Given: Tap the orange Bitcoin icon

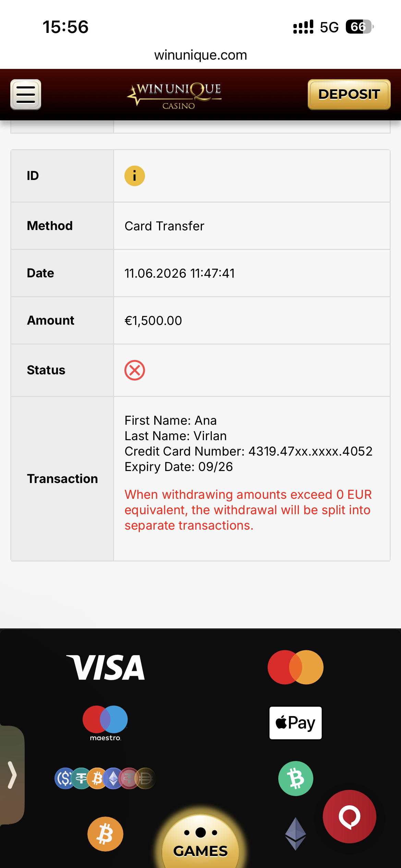Looking at the screenshot, I should 105,834.
